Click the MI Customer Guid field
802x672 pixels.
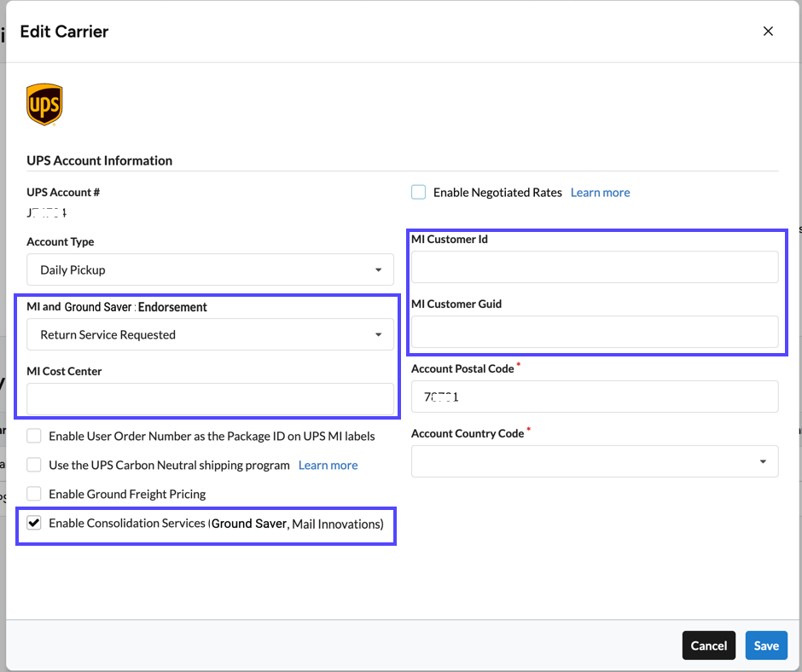click(595, 332)
